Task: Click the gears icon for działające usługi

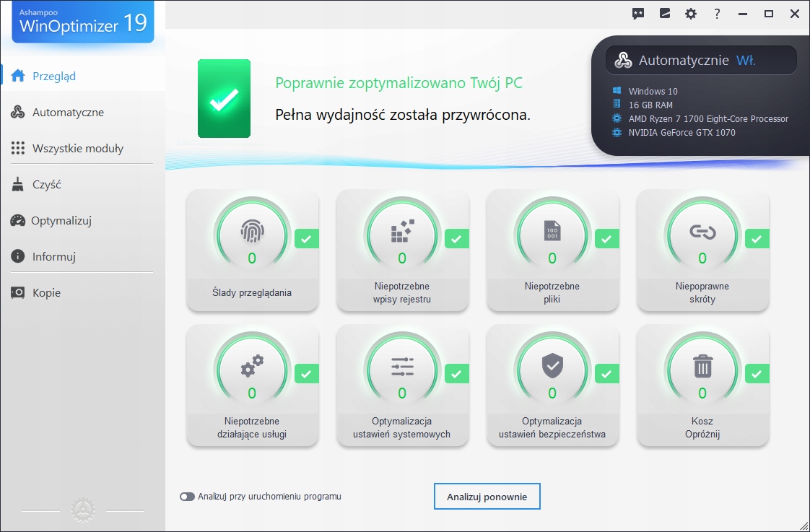Action: point(252,366)
